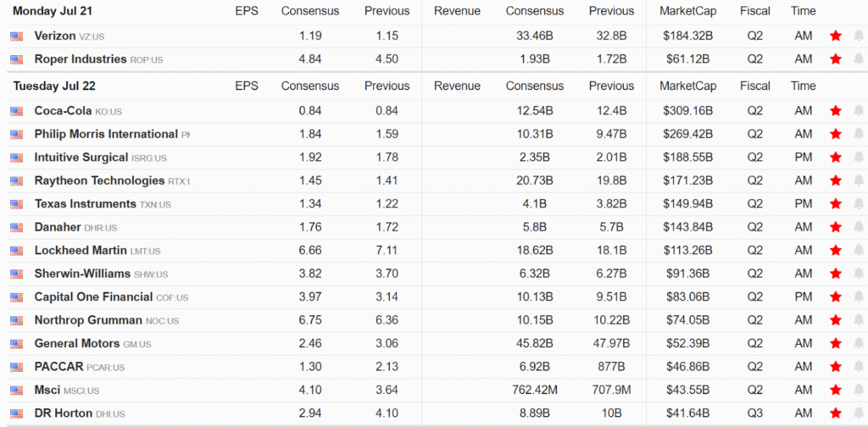The height and width of the screenshot is (427, 868).
Task: Click the star for Lockheed Martin
Action: (x=835, y=250)
